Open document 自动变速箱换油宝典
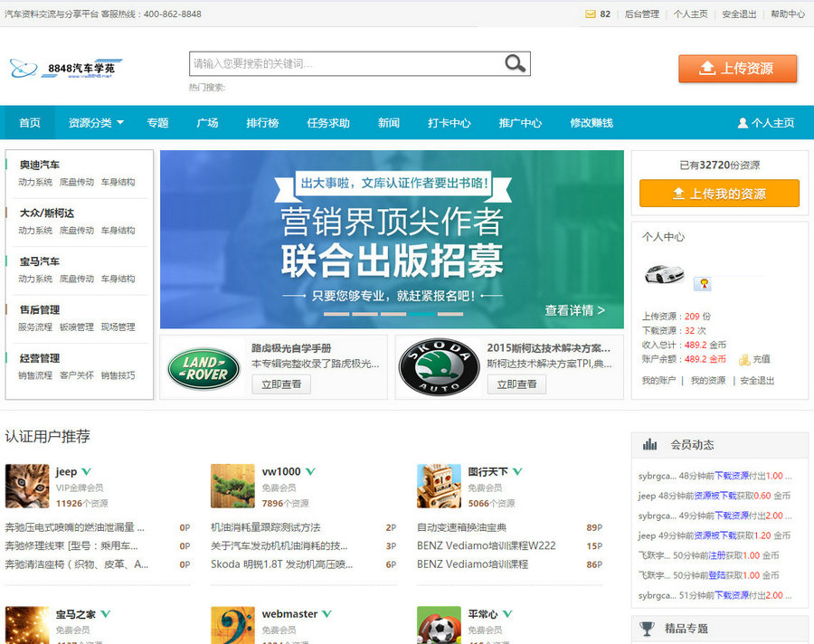The height and width of the screenshot is (644, 814). point(461,527)
